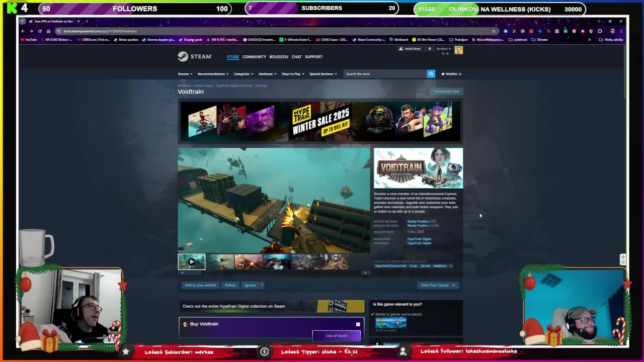The width and height of the screenshot is (644, 362).
Task: Click Add to your wishlist
Action: click(x=200, y=285)
